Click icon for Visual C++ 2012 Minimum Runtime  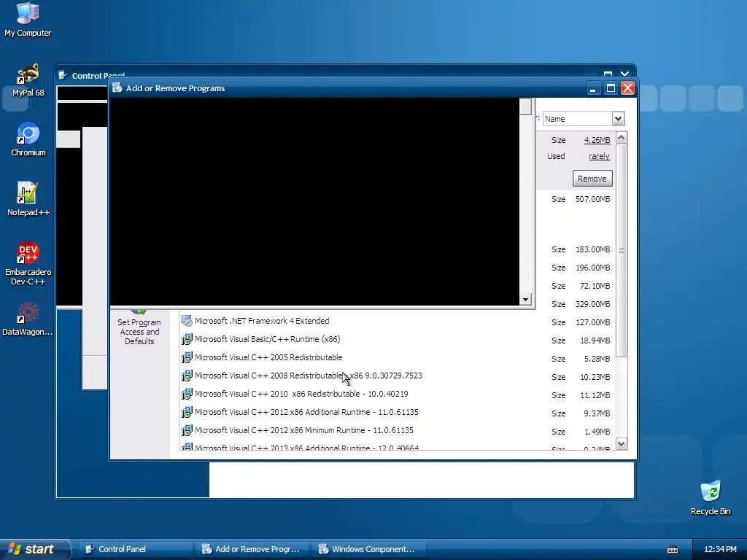point(187,430)
